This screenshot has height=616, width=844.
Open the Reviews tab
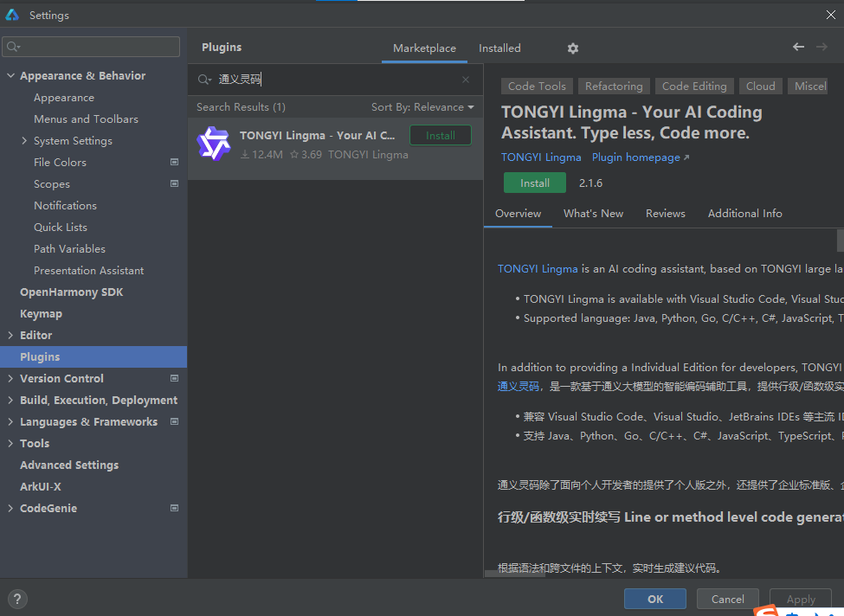click(666, 214)
